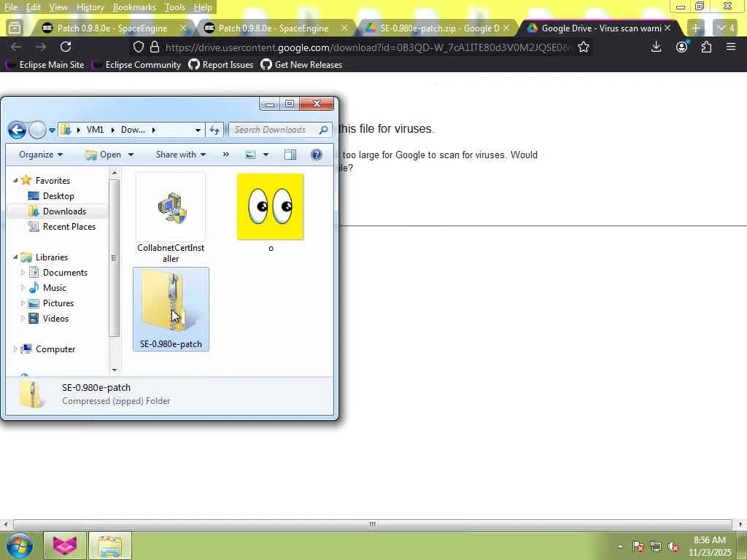
Task: Toggle the preview pane button
Action: pos(290,155)
